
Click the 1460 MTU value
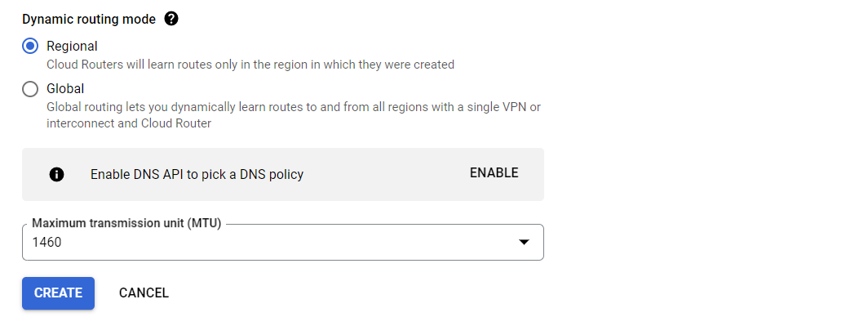[x=47, y=243]
